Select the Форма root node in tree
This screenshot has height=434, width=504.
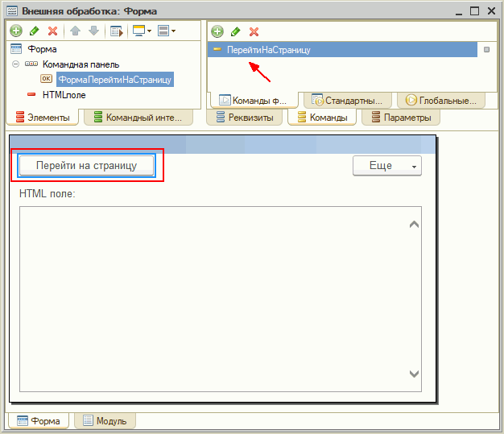pos(42,49)
